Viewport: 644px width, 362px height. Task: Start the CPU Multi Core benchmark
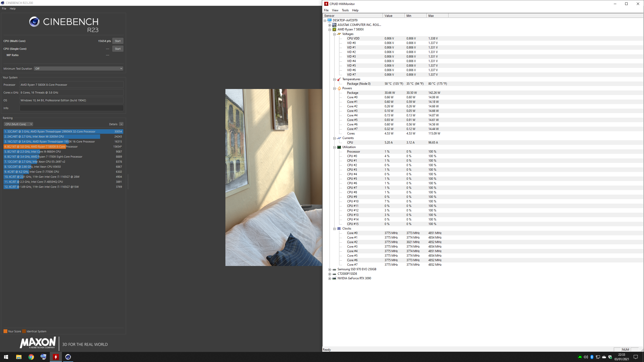point(117,41)
